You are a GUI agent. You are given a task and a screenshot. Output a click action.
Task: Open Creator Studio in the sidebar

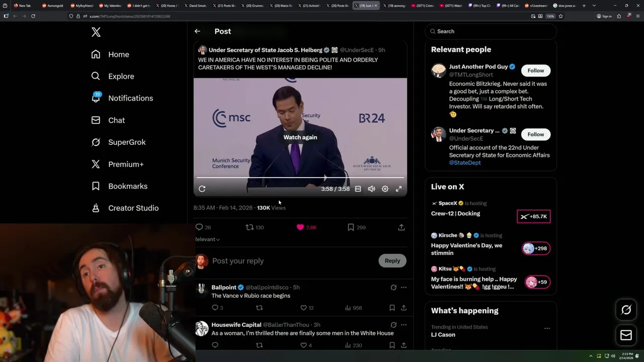click(125, 208)
